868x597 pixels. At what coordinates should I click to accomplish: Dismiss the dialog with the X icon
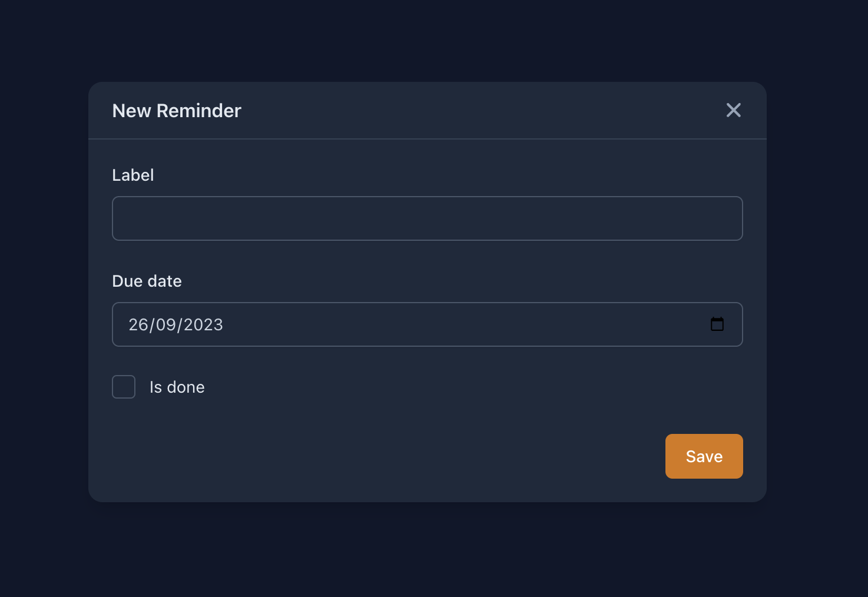pos(733,110)
